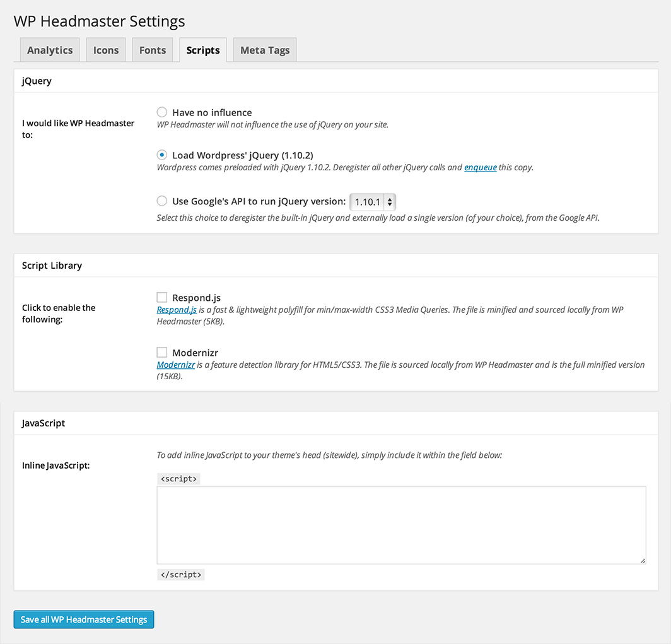Open the Respond.js description link

[177, 310]
